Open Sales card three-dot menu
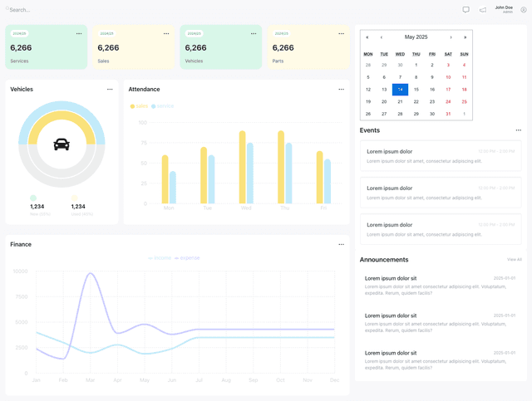 [x=166, y=33]
